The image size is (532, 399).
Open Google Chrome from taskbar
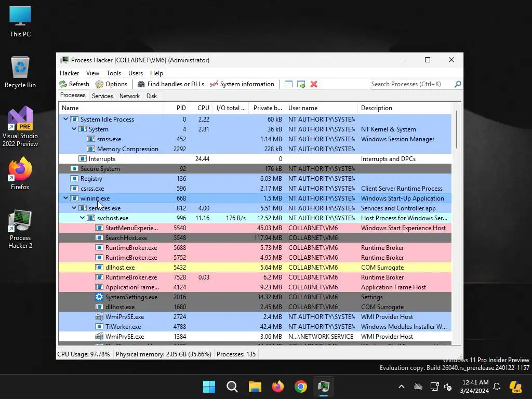[301, 387]
